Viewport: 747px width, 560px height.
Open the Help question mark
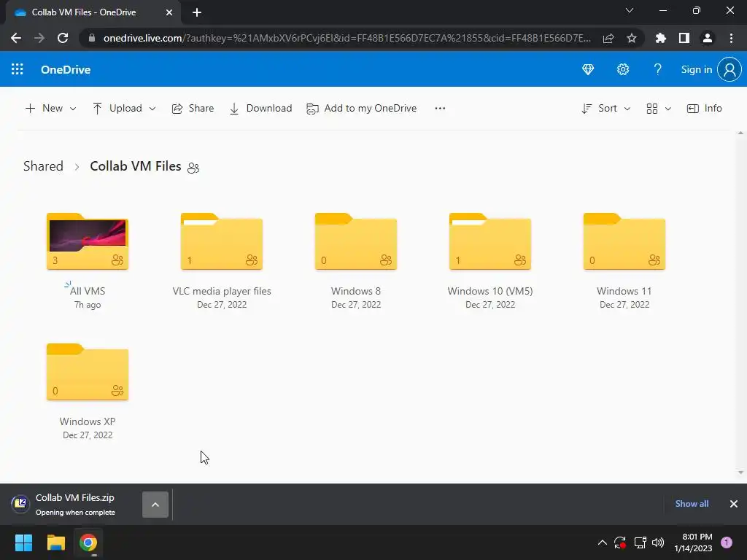tap(657, 69)
